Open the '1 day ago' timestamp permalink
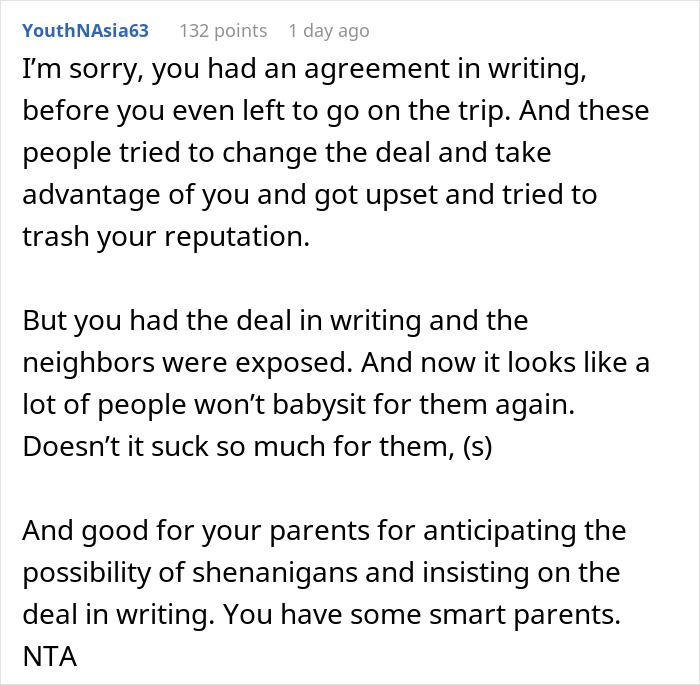 click(x=328, y=31)
